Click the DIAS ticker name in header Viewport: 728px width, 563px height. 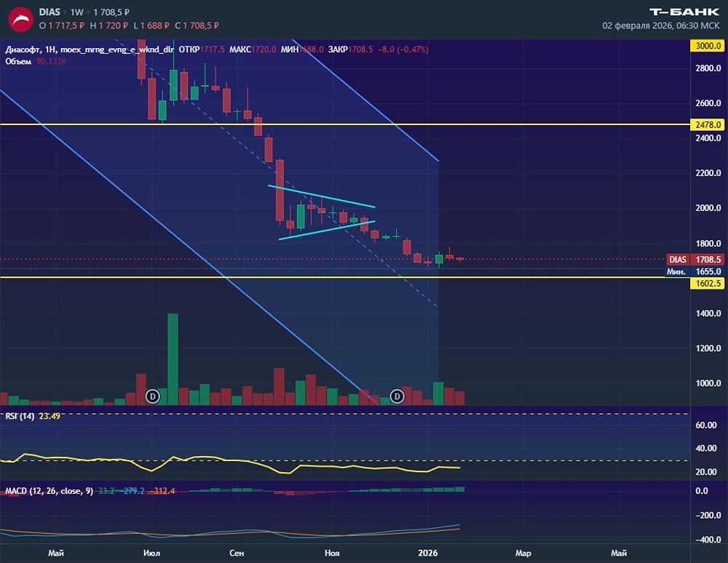(x=50, y=12)
